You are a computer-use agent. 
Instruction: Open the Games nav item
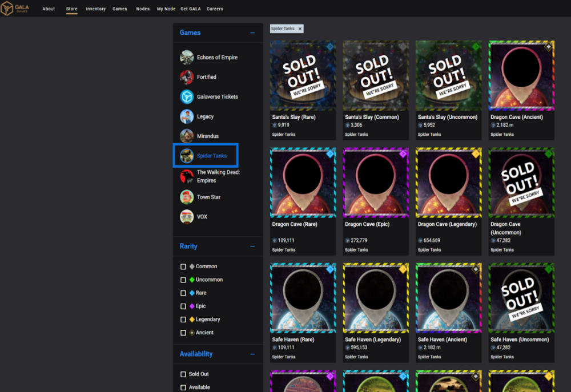119,9
